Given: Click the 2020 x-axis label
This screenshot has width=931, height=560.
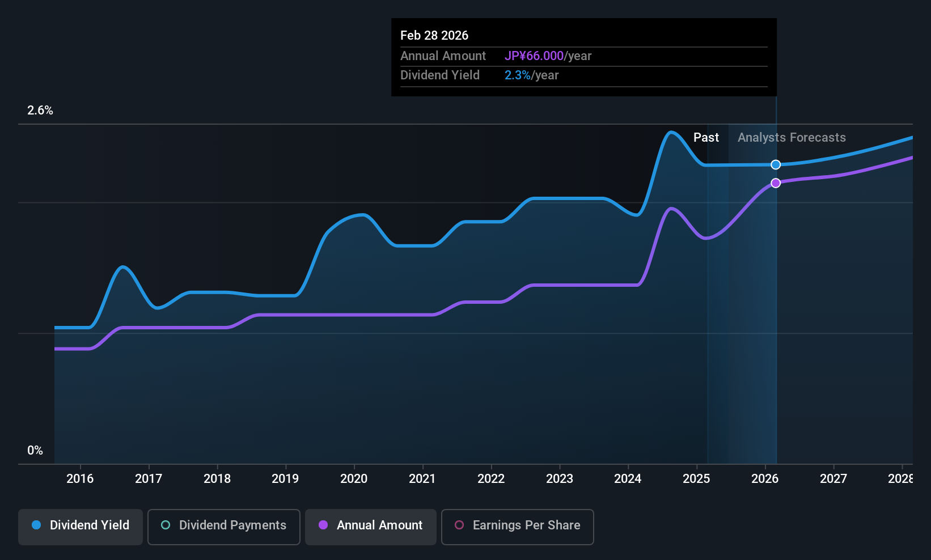Looking at the screenshot, I should pyautogui.click(x=354, y=479).
